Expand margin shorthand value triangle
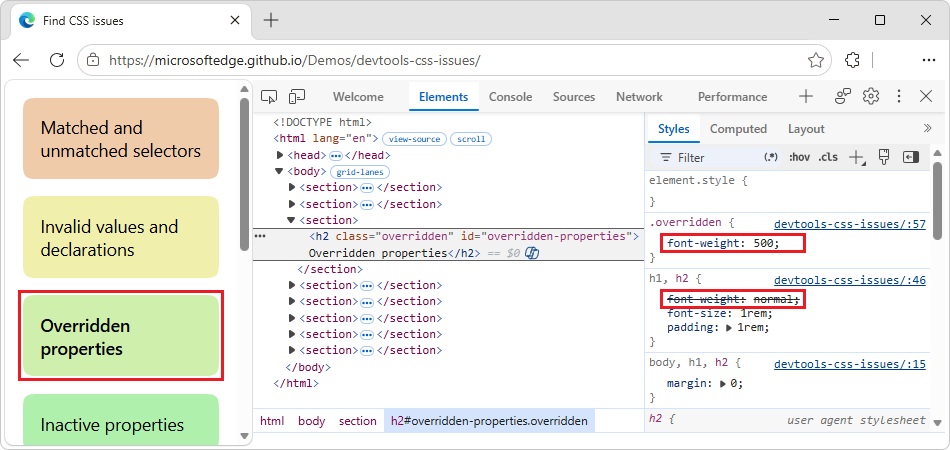Viewport: 950px width, 450px height. 724,383
